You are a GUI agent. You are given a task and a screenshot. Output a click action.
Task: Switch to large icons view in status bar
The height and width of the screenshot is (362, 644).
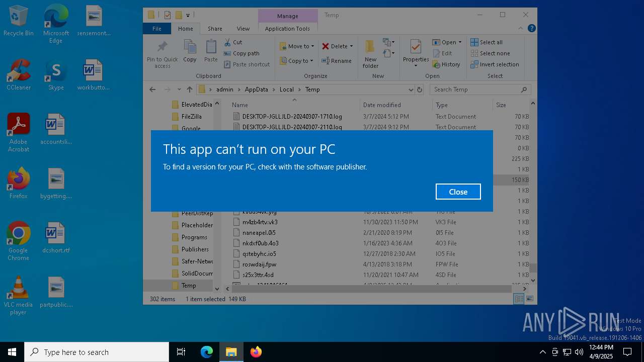pyautogui.click(x=529, y=299)
